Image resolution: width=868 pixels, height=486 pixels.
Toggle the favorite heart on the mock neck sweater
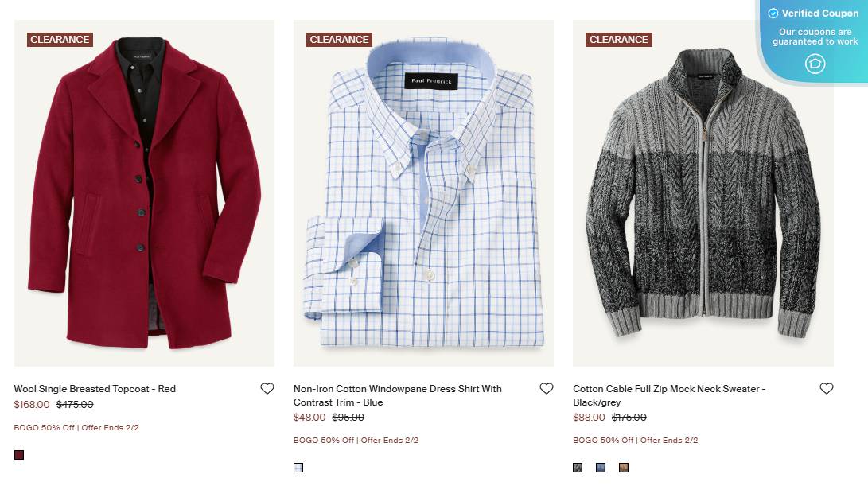tap(826, 388)
